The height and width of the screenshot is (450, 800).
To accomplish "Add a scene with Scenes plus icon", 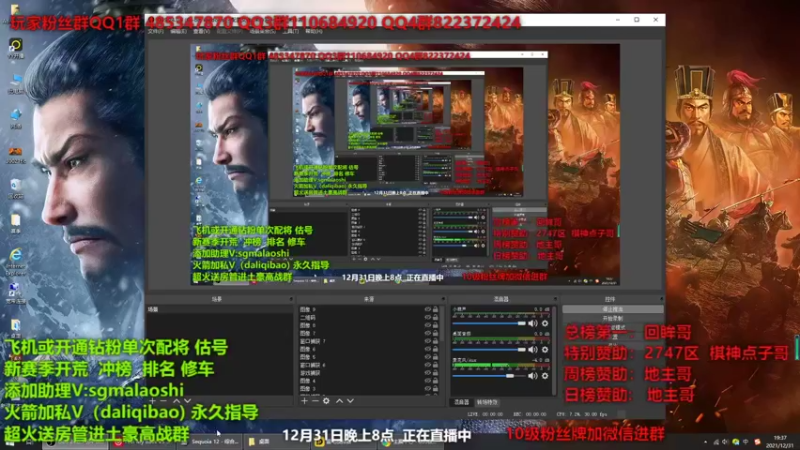I will pyautogui.click(x=153, y=401).
